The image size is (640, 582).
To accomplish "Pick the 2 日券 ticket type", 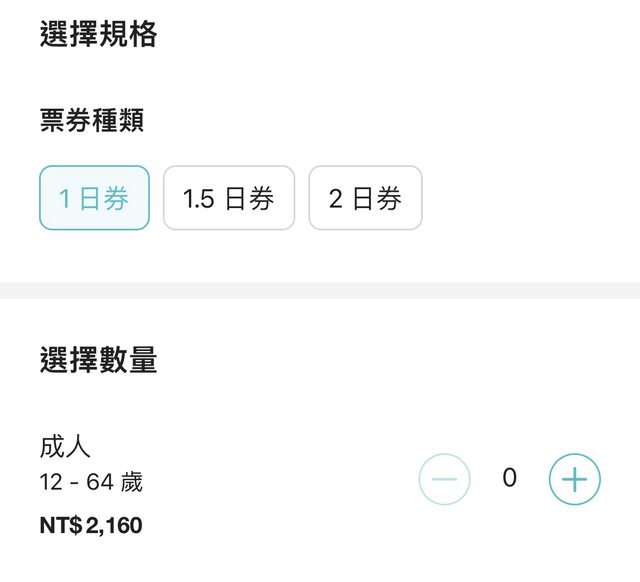I will [x=365, y=198].
